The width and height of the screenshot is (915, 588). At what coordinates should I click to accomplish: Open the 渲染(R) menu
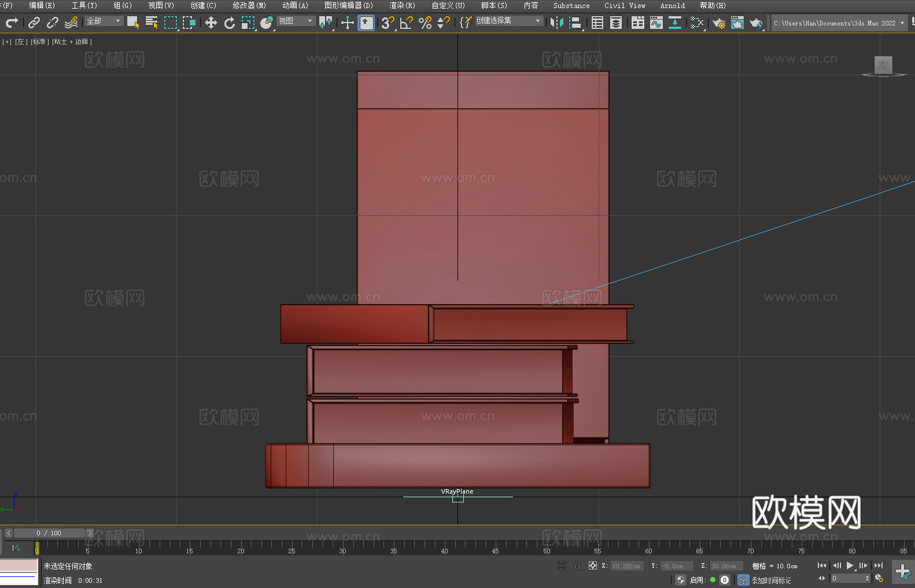[402, 5]
